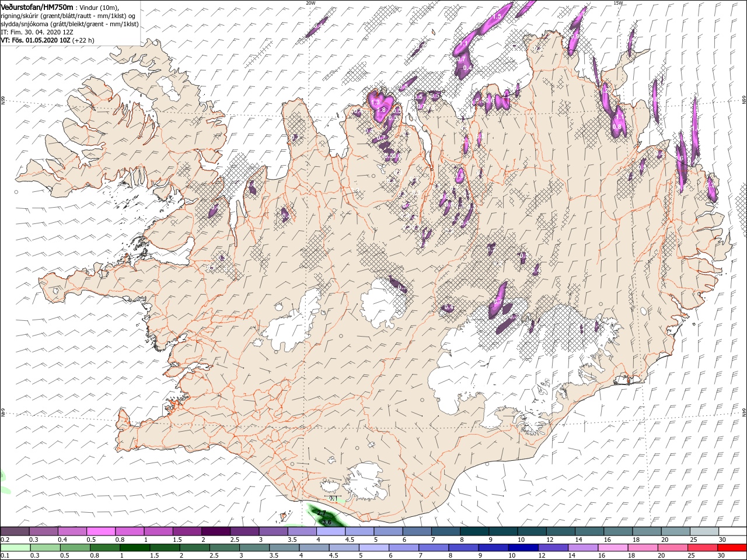The height and width of the screenshot is (560, 747).
Task: Pick the grey-blue 4 rain scale swatch
Action: coord(313,547)
